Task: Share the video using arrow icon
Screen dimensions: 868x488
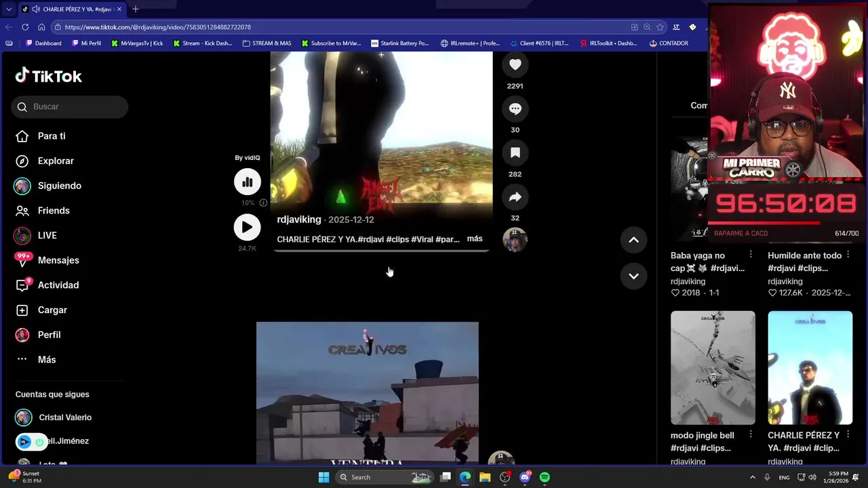Action: (x=515, y=197)
